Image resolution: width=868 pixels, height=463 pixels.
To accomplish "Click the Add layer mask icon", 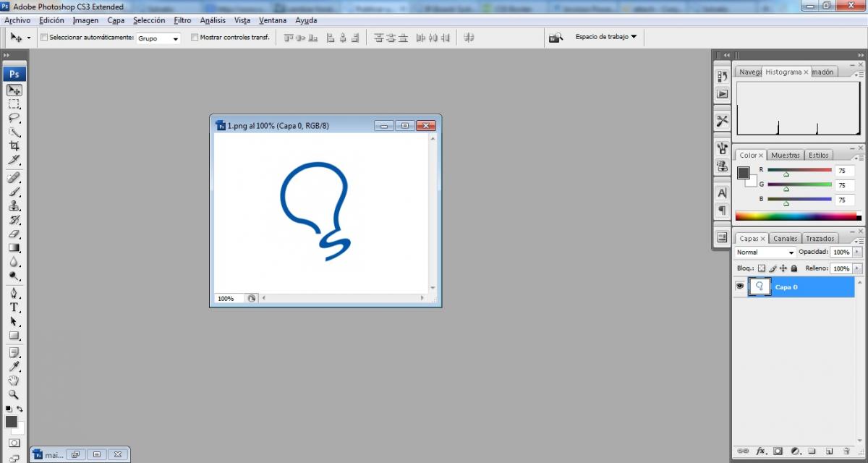I will coord(778,451).
